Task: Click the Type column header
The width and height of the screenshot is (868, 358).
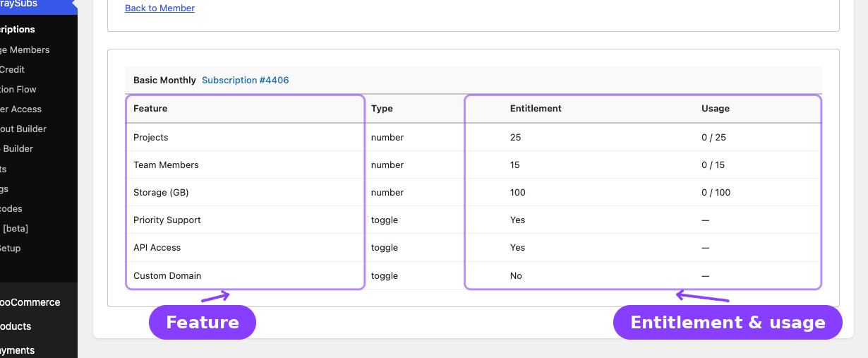Action: pyautogui.click(x=382, y=108)
